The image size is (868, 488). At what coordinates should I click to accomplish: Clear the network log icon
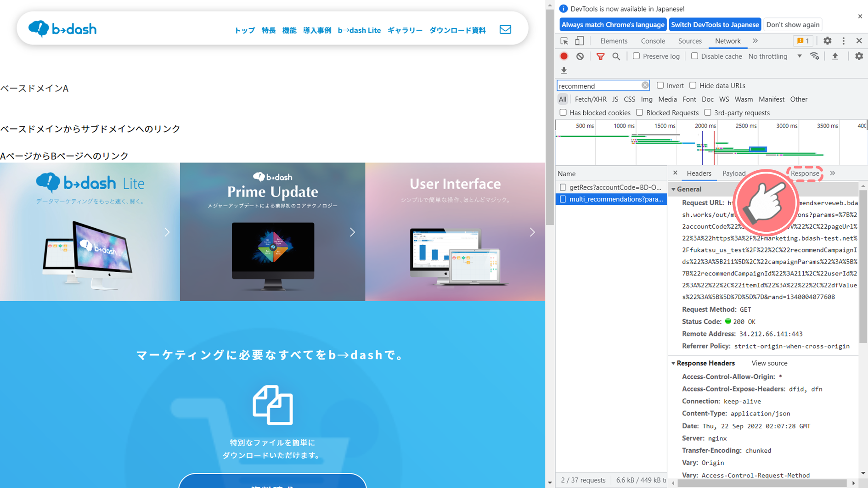[x=580, y=56]
